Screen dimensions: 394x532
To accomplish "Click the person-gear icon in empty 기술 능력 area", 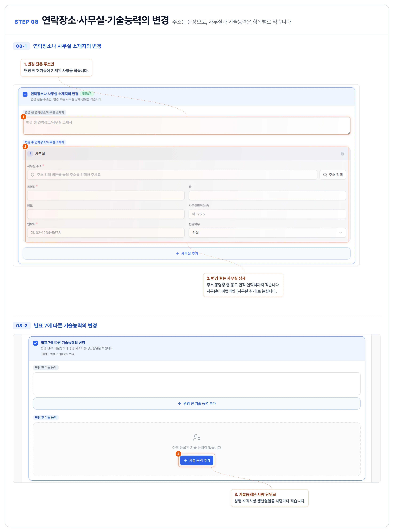I will point(197,437).
